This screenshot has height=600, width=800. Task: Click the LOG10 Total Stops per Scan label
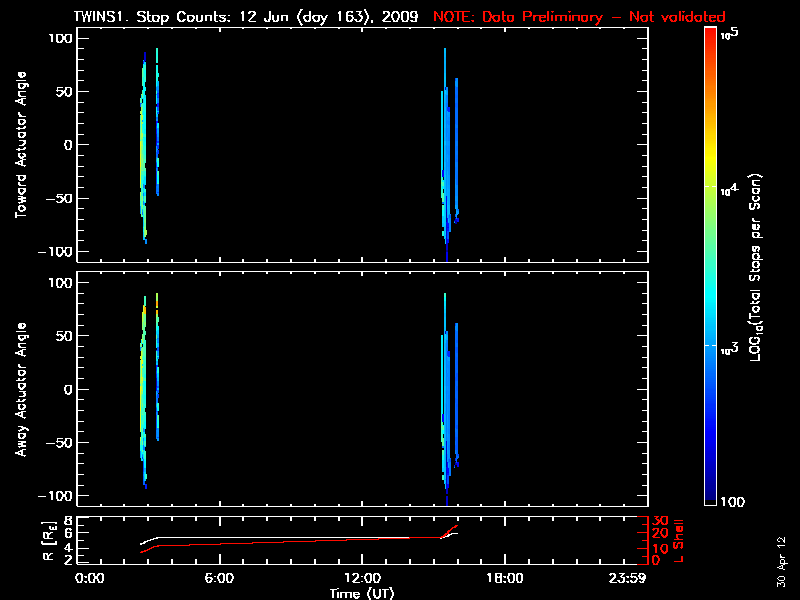pos(762,268)
